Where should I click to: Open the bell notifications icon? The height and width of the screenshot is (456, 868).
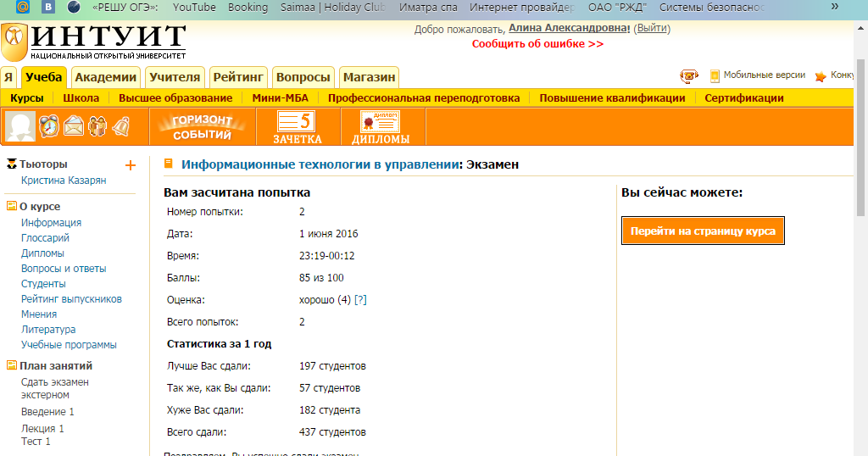[x=120, y=127]
